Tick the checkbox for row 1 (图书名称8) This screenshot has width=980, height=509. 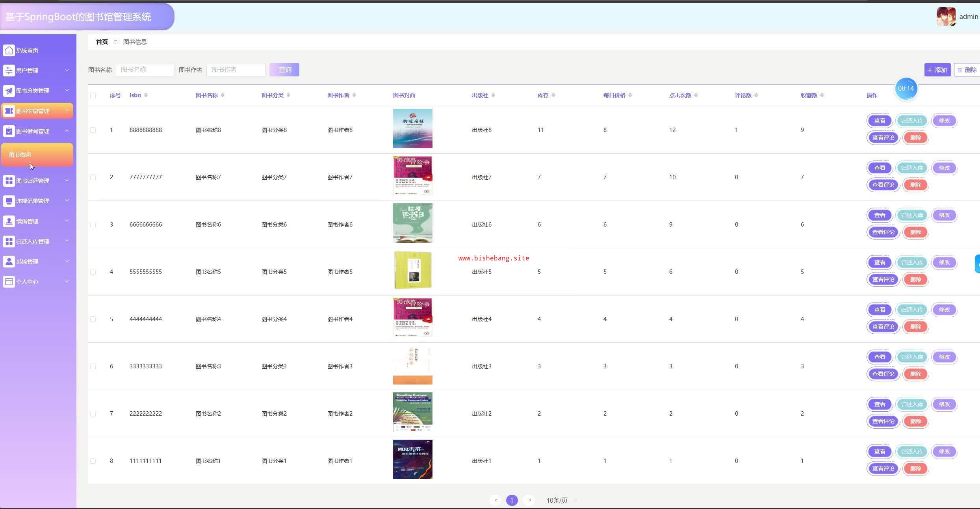click(93, 130)
